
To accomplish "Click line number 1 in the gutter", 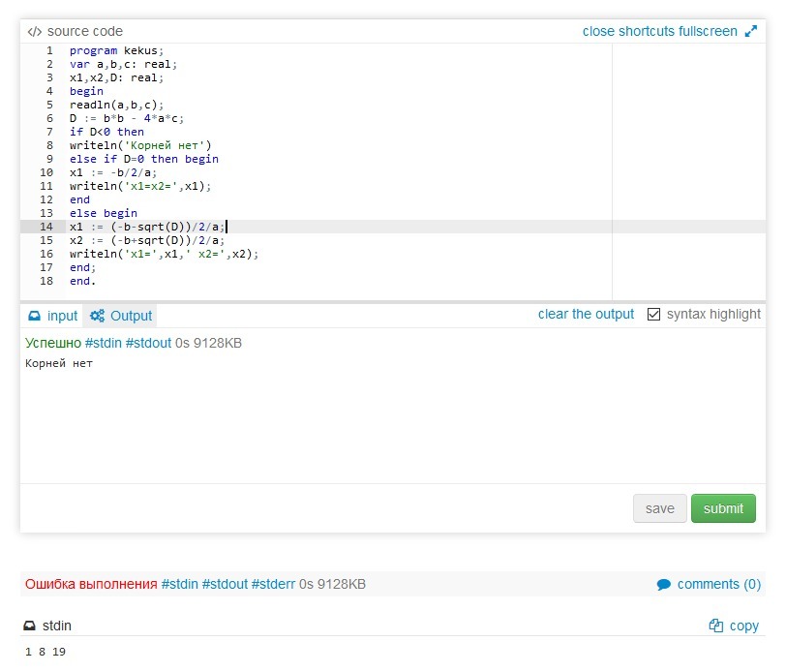I will tap(49, 50).
